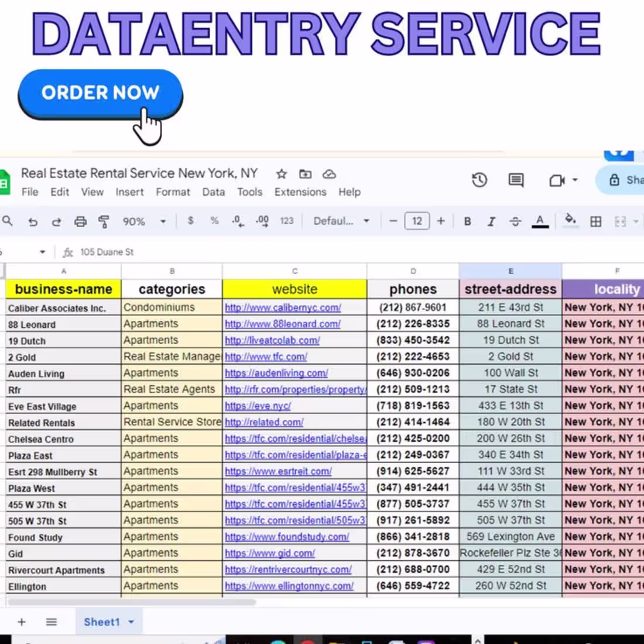Open version history clock icon
Viewport: 644px width, 644px height.
pos(479,180)
